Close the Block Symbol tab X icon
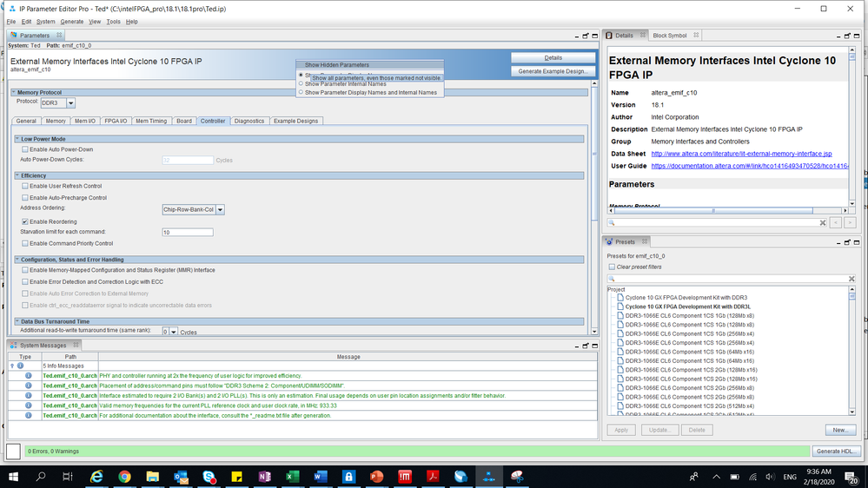 click(696, 35)
